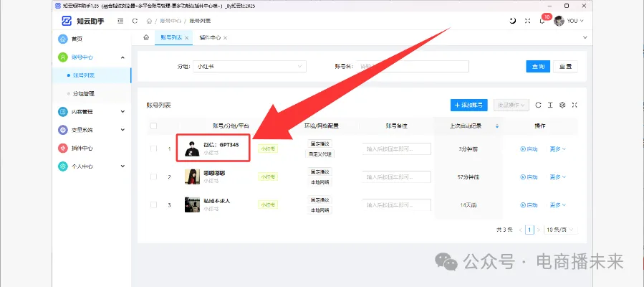Switch to the 插件中心 tab
Image resolution: width=644 pixels, height=287 pixels.
tap(209, 37)
